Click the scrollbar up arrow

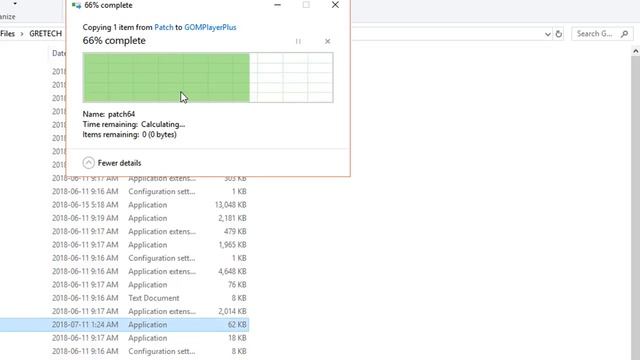[636, 51]
